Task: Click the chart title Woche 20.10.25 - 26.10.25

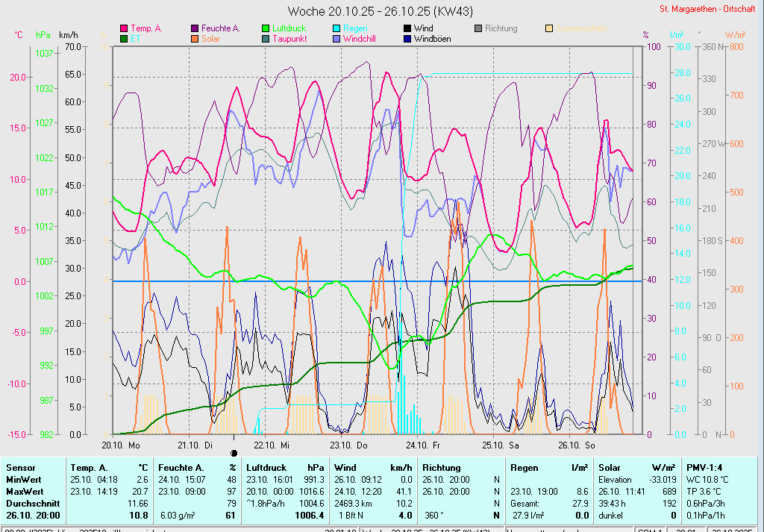Action: coord(380,11)
